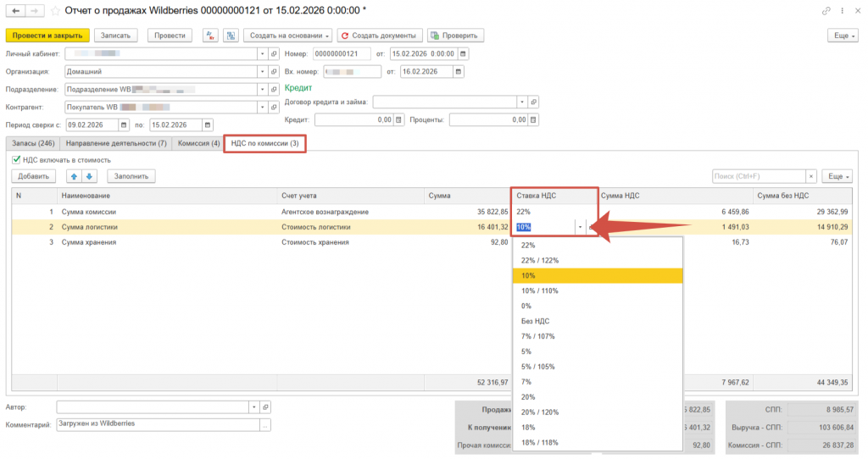The width and height of the screenshot is (868, 459).
Task: Select 'Без НДС' from rate list
Action: (534, 321)
